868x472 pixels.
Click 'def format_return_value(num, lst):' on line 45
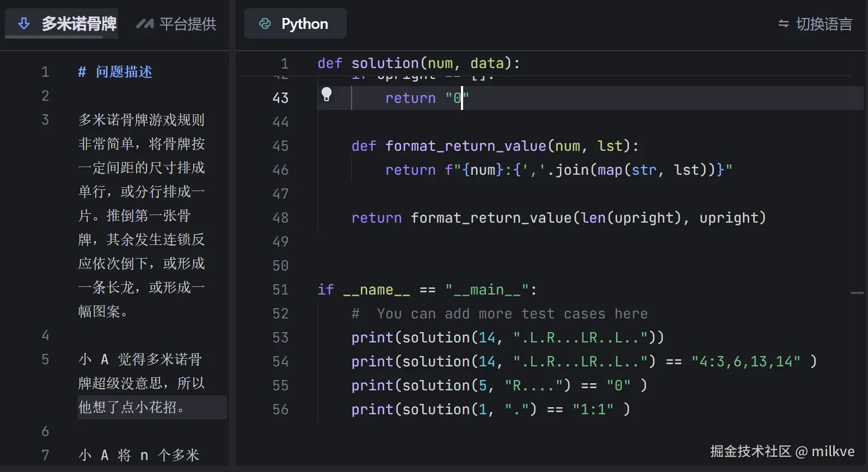point(495,146)
